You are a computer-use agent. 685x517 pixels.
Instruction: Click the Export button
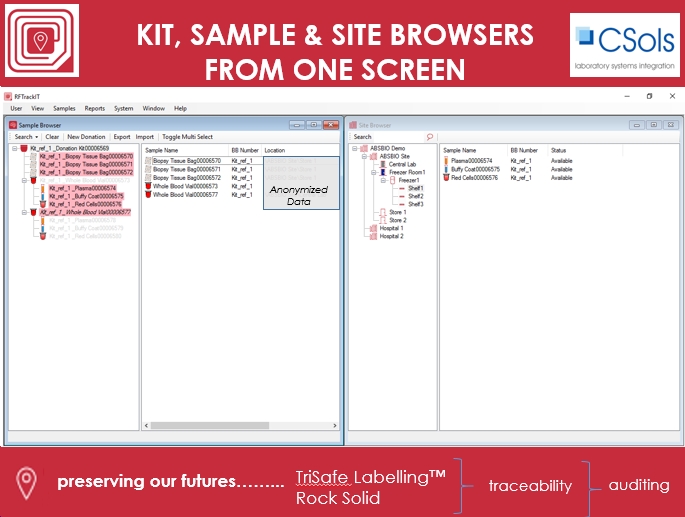pos(122,137)
